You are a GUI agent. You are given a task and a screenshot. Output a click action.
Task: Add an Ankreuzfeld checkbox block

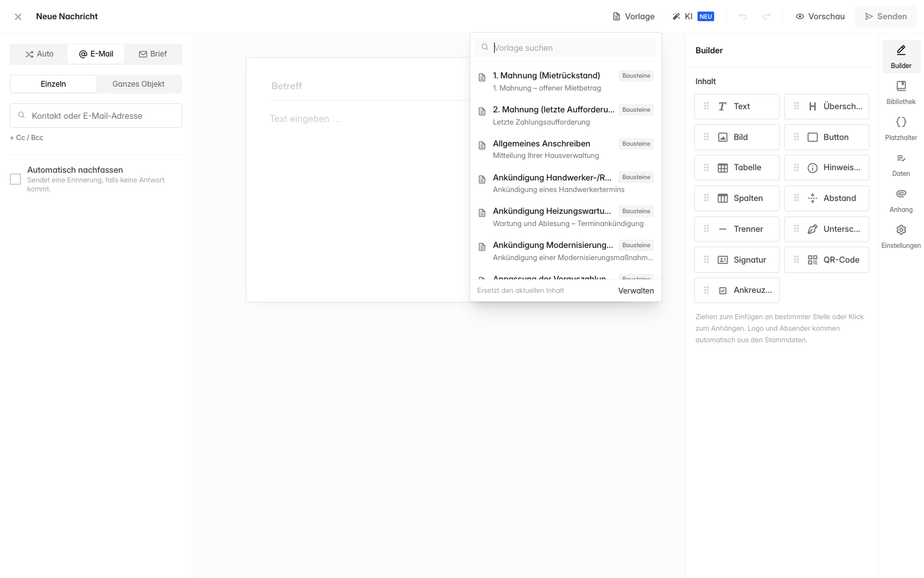[x=737, y=290]
